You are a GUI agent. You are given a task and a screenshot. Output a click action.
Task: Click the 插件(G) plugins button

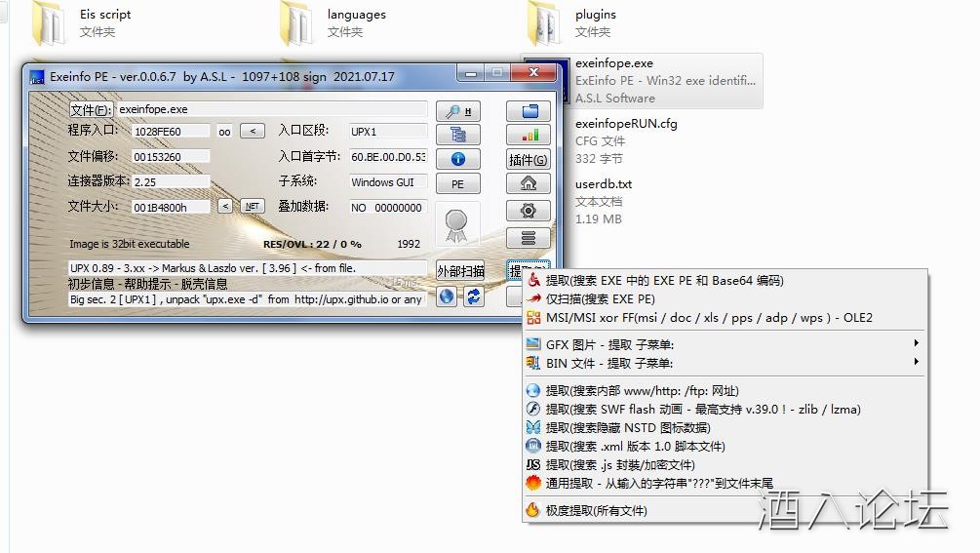click(528, 159)
